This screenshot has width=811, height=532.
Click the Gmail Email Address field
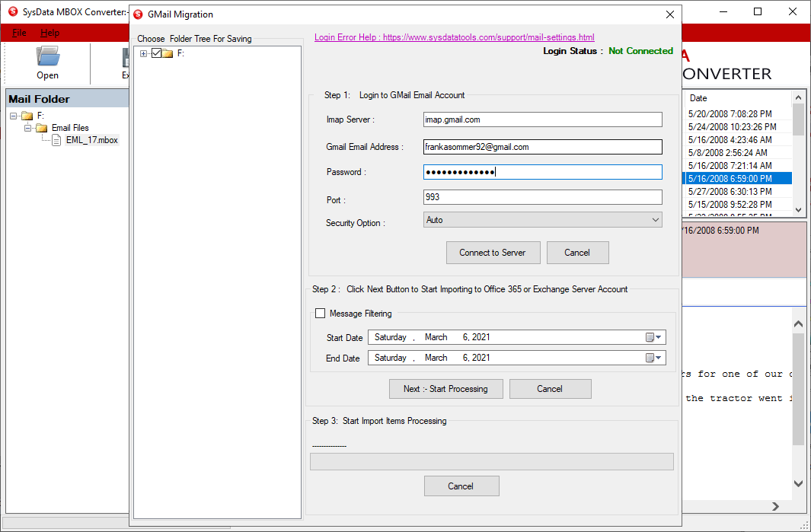(542, 147)
